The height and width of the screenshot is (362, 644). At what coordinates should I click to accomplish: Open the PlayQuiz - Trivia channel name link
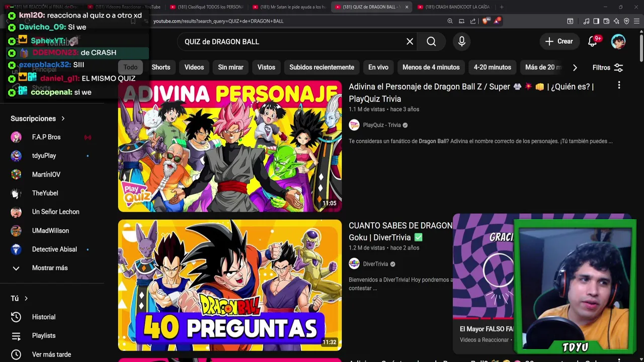(382, 125)
